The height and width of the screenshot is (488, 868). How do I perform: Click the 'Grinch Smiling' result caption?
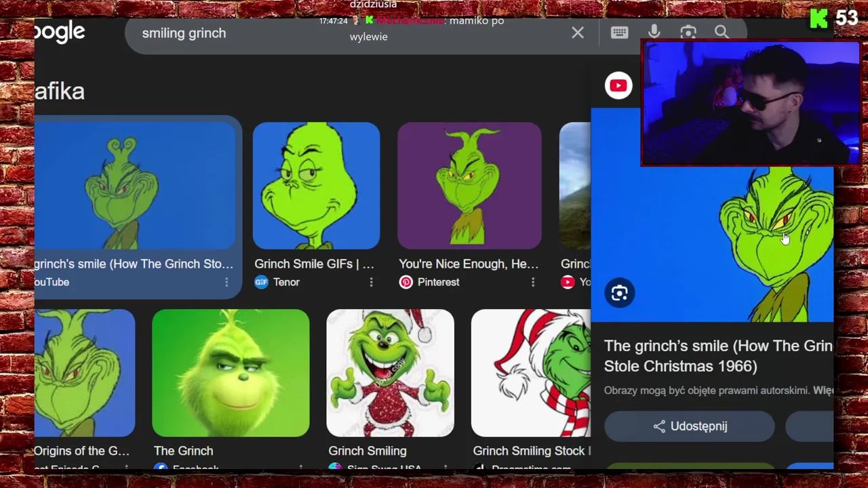click(x=368, y=451)
